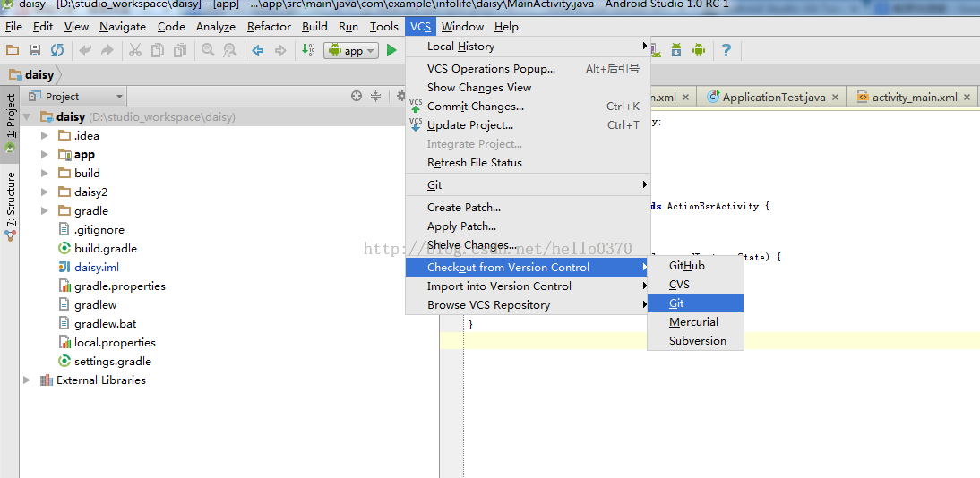
Task: Open the Build menu
Action: click(x=314, y=27)
